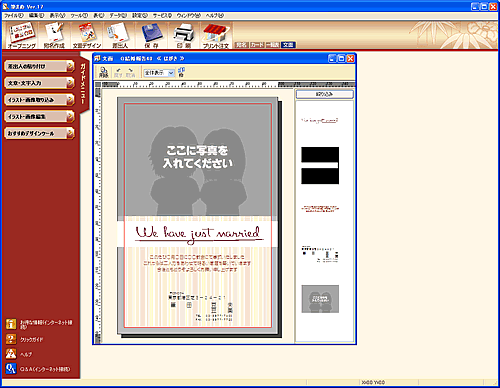This screenshot has height=388, width=500.
Task: Close the 文面 document window
Action: (x=350, y=59)
